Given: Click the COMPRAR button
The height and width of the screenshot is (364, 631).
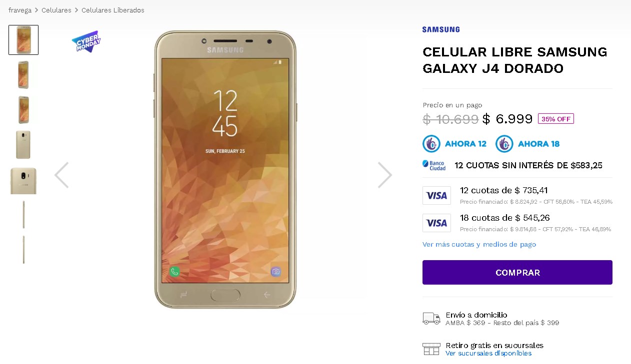Looking at the screenshot, I should [x=517, y=272].
